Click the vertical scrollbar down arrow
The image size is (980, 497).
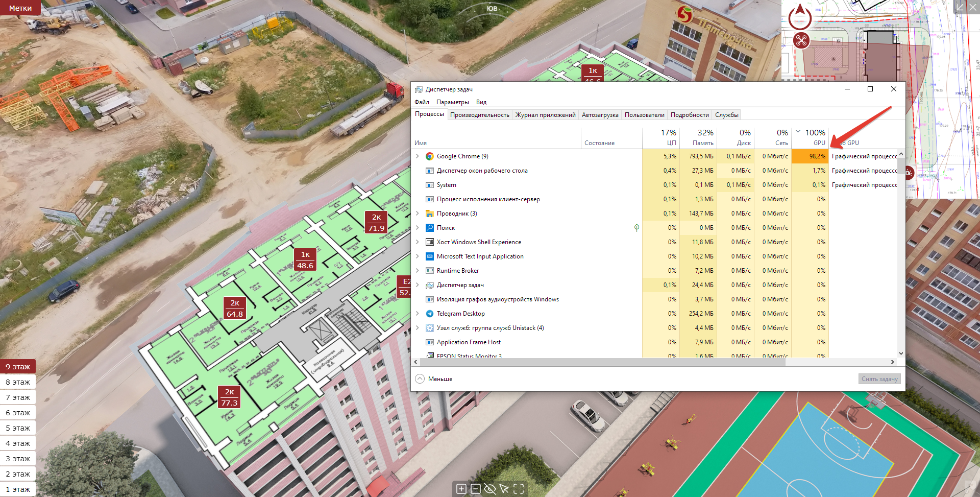(901, 353)
